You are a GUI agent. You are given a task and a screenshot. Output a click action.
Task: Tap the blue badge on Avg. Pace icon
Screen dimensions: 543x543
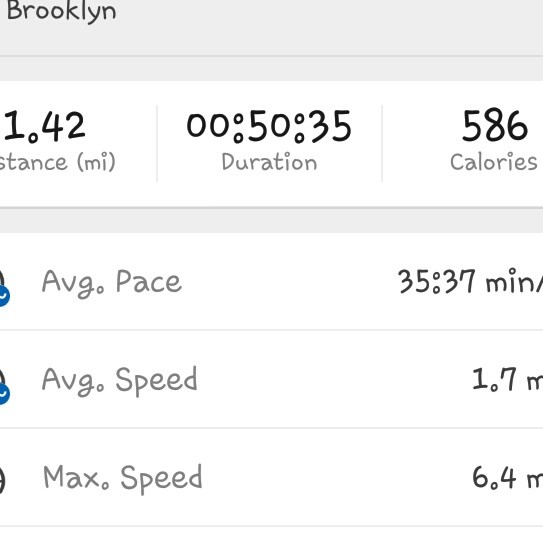(x=4, y=296)
